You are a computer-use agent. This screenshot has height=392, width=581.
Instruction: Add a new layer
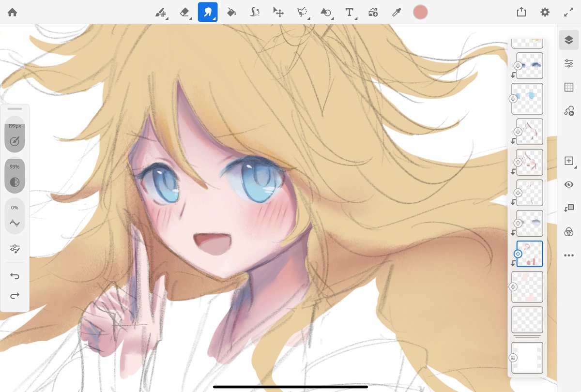click(x=569, y=161)
